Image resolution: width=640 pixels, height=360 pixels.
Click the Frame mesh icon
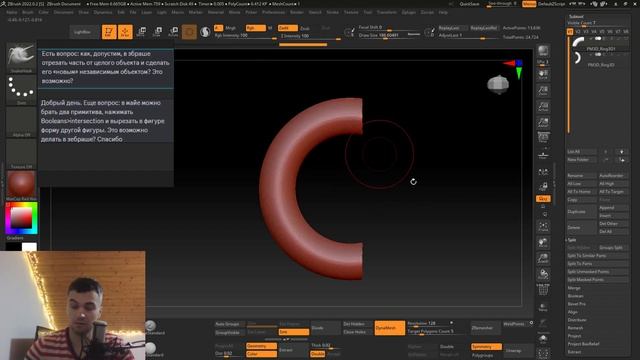pos(543,227)
